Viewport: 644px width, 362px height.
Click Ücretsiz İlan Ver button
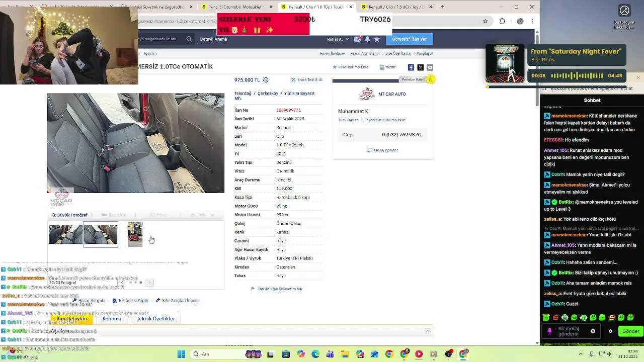[409, 39]
